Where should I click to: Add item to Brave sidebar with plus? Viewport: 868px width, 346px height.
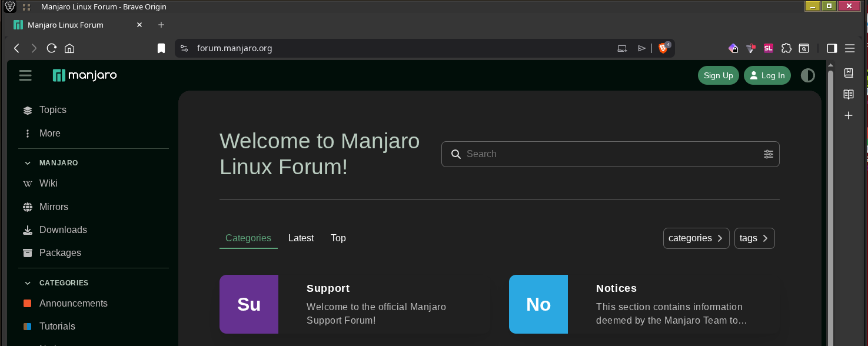click(x=849, y=115)
